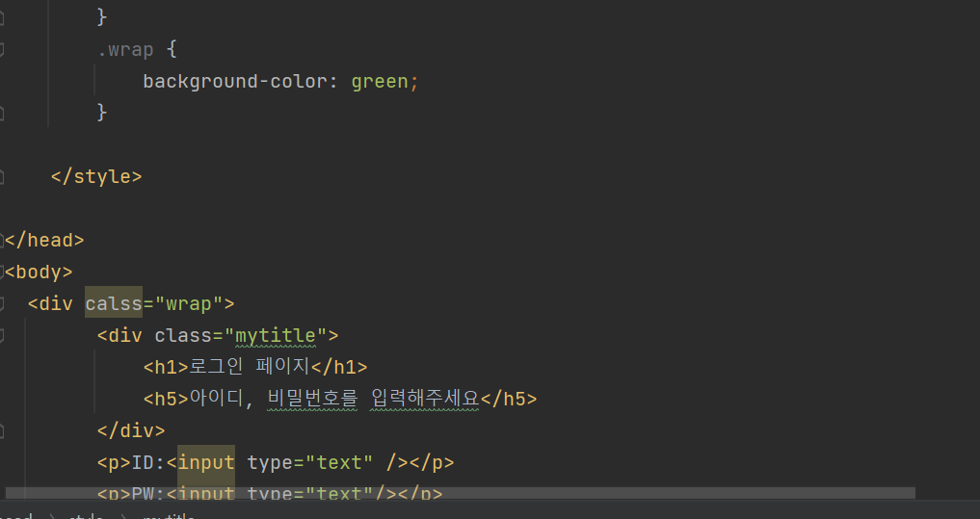The image size is (980, 519).
Task: Toggle the fold marker beside the </div> line
Action: pos(2,430)
